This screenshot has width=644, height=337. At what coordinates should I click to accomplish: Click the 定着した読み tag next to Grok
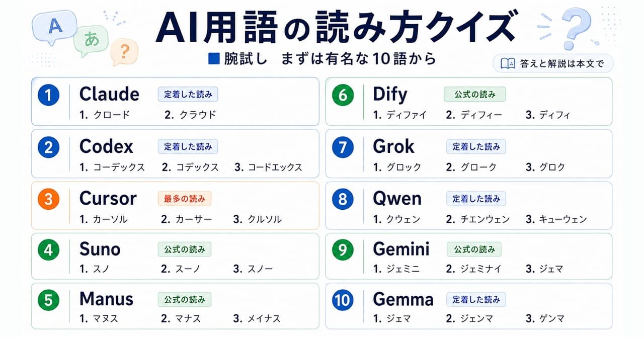click(x=476, y=147)
